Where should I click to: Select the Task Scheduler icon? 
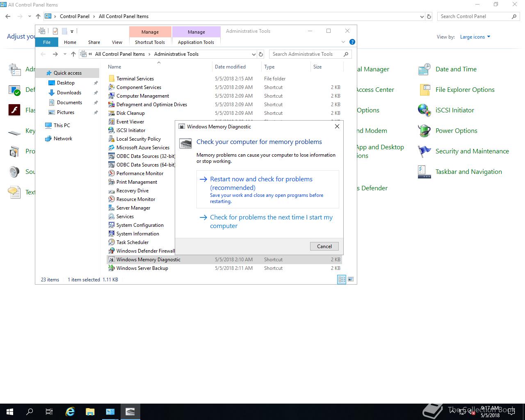[111, 242]
